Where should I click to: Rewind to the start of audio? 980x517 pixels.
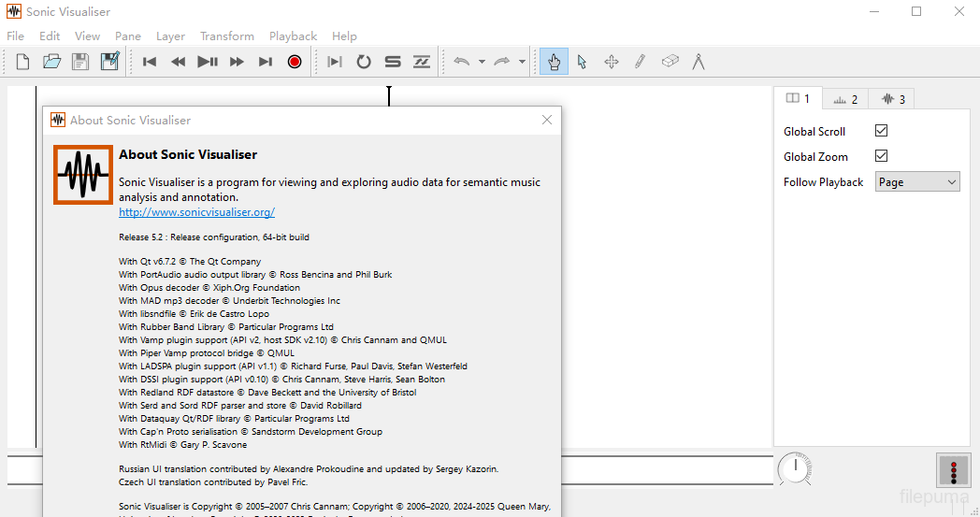(x=150, y=62)
